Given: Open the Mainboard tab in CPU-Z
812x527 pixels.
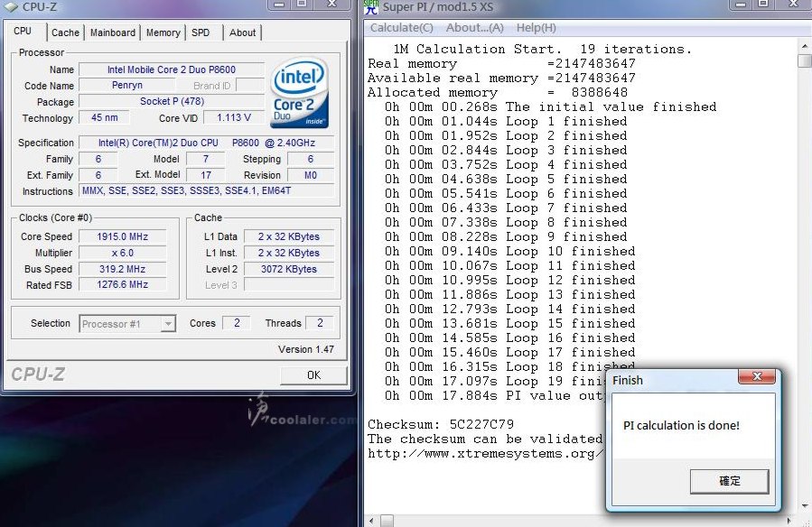Looking at the screenshot, I should point(112,32).
